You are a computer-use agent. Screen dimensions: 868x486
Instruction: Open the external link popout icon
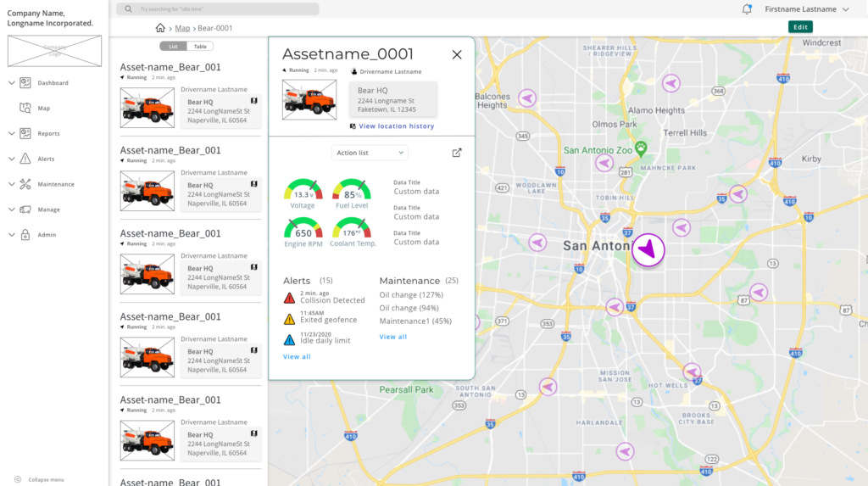point(457,153)
